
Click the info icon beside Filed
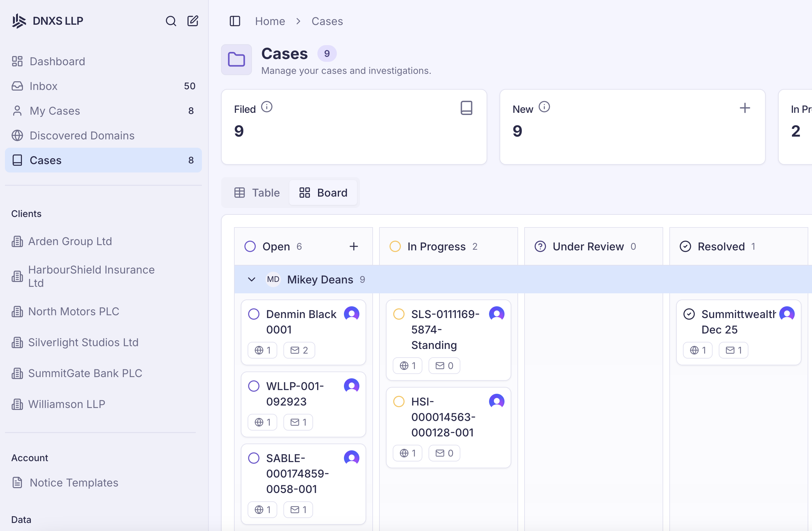(267, 107)
